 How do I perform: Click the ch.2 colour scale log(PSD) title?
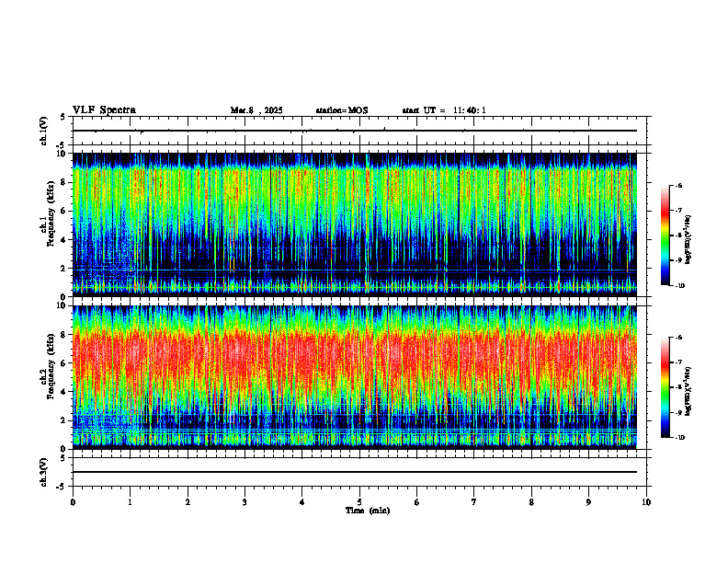click(x=688, y=391)
